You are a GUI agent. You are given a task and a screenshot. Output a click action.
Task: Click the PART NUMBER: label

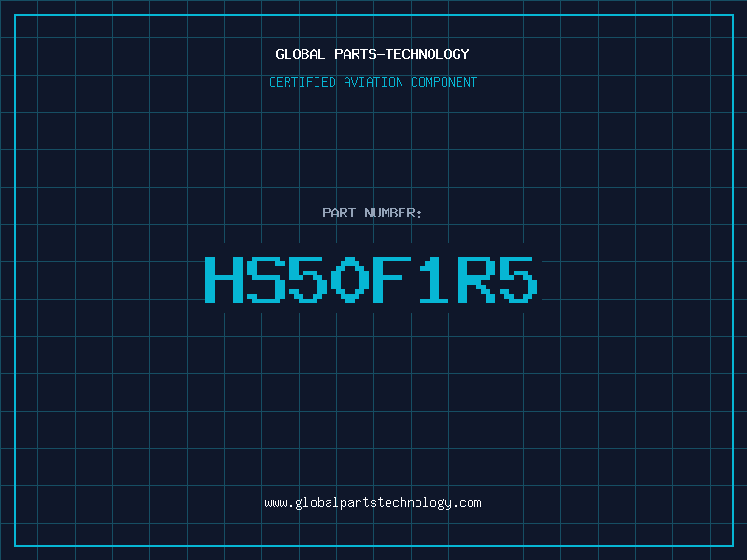coord(373,213)
